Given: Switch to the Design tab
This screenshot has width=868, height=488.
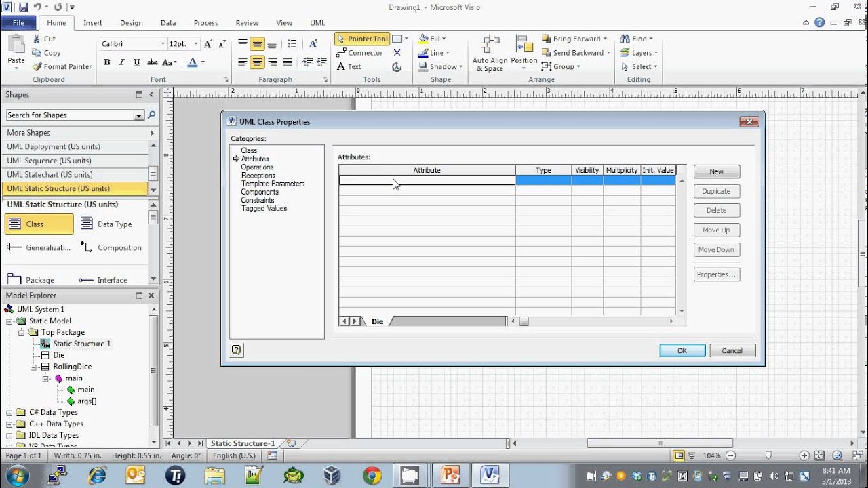Looking at the screenshot, I should [x=132, y=22].
